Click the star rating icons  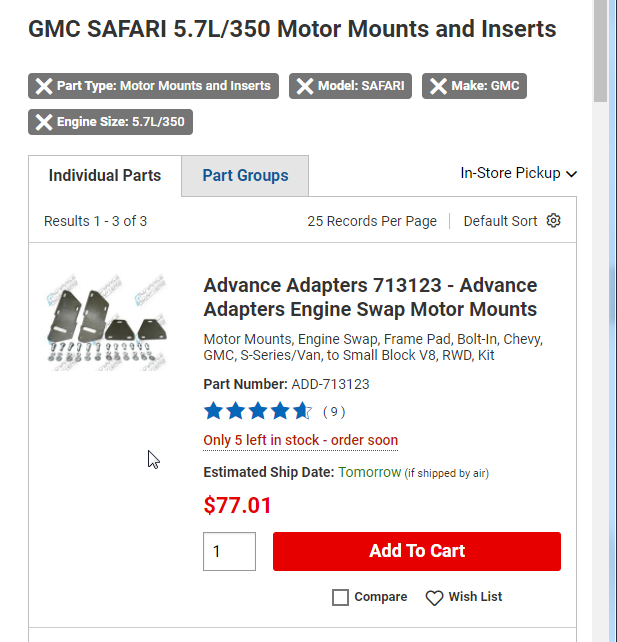pyautogui.click(x=257, y=411)
